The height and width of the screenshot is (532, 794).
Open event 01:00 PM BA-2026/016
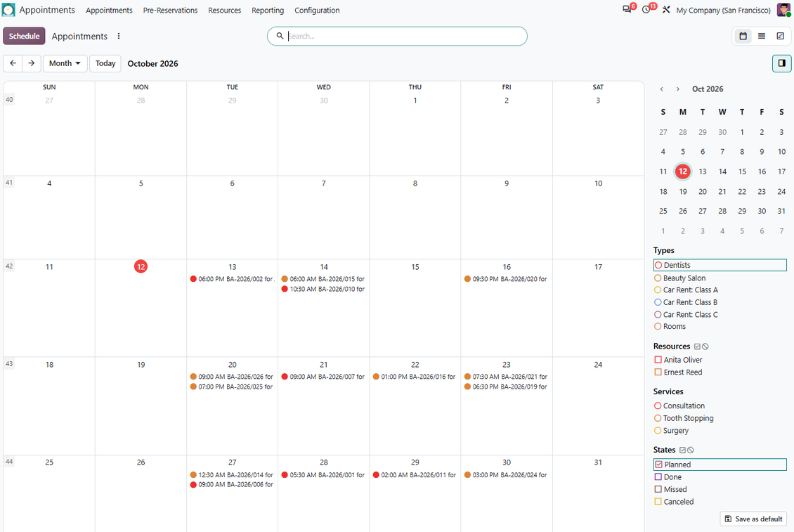[x=415, y=377]
